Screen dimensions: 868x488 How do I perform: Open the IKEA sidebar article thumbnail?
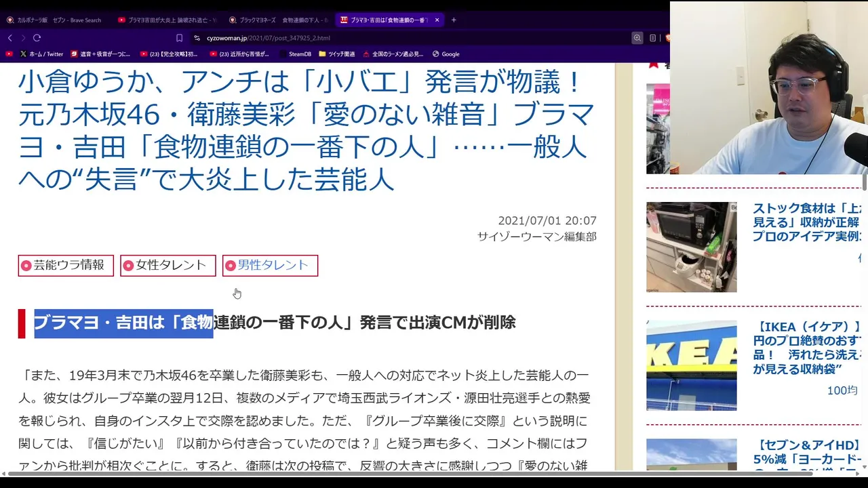point(691,365)
